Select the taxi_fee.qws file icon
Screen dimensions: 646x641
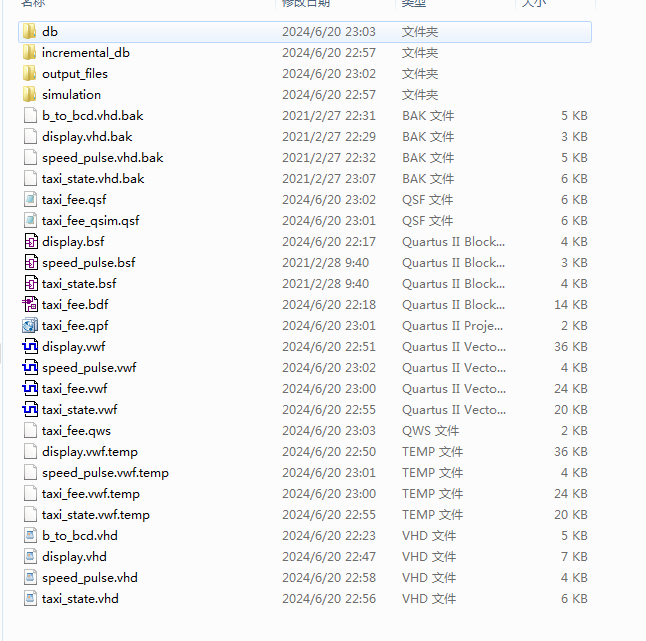coord(30,431)
